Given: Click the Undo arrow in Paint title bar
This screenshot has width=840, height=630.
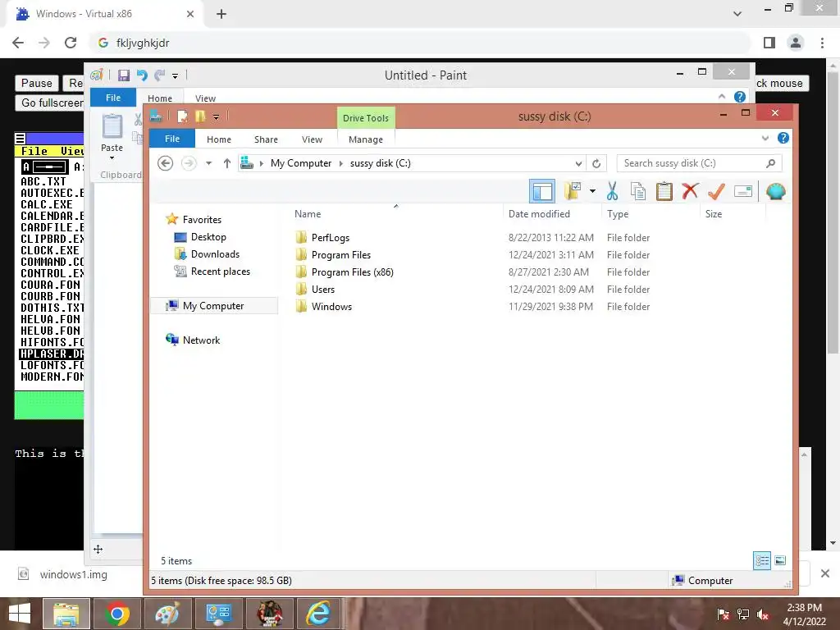Looking at the screenshot, I should (x=141, y=75).
